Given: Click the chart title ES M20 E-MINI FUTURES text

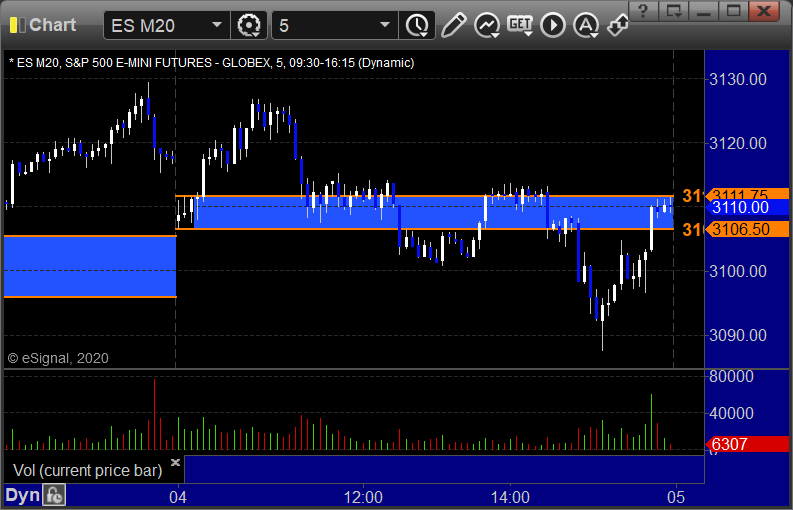Looking at the screenshot, I should 211,63.
